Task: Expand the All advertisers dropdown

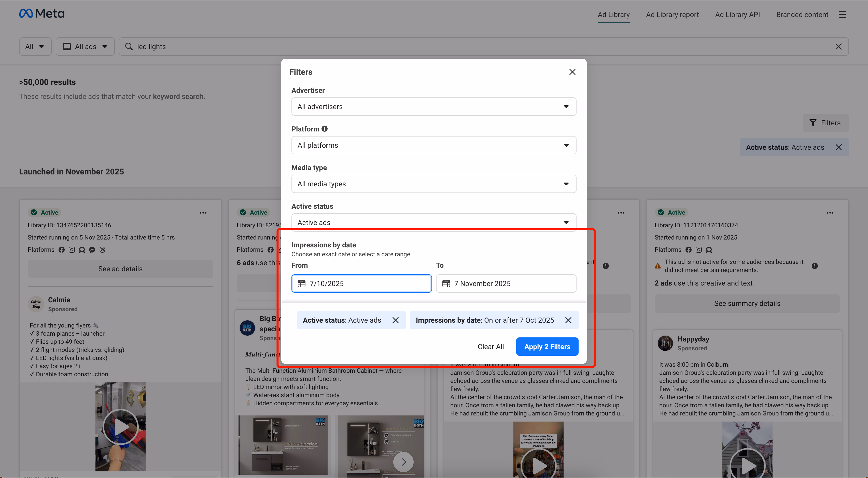Action: [433, 107]
